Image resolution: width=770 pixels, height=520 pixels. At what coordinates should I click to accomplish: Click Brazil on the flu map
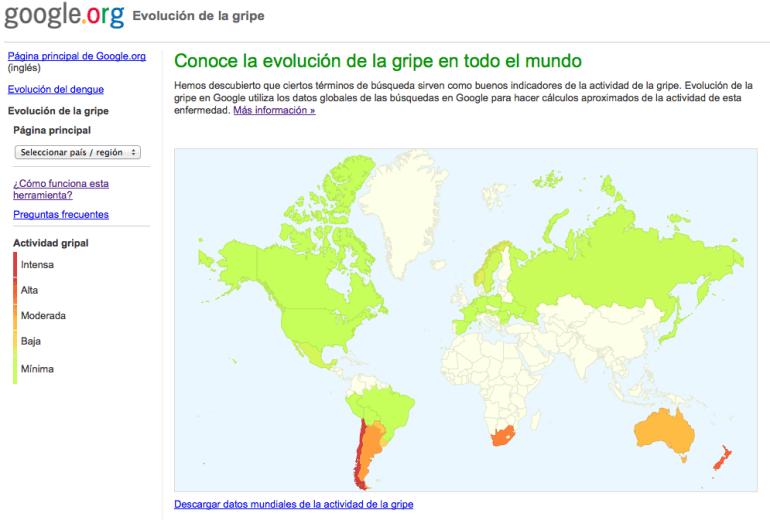tap(393, 411)
